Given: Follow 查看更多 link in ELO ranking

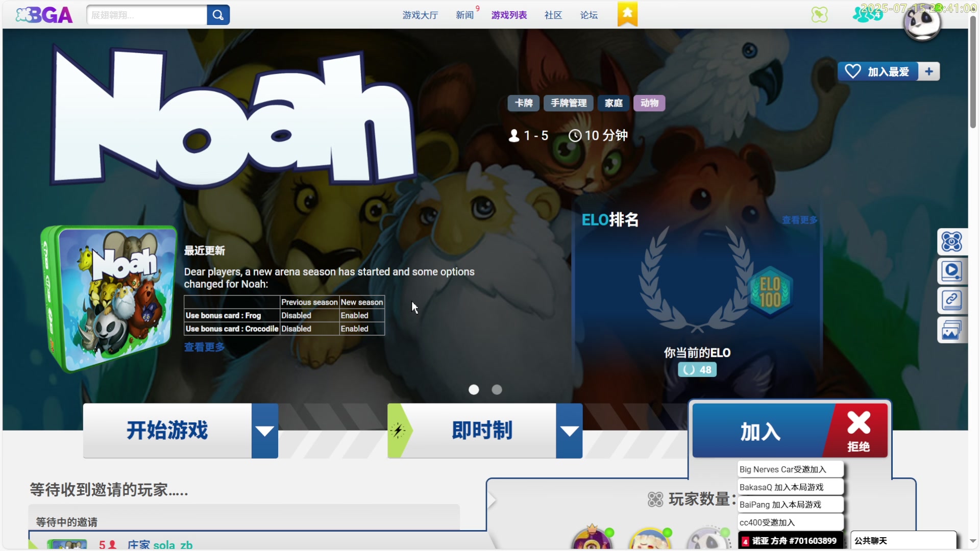Looking at the screenshot, I should click(799, 220).
